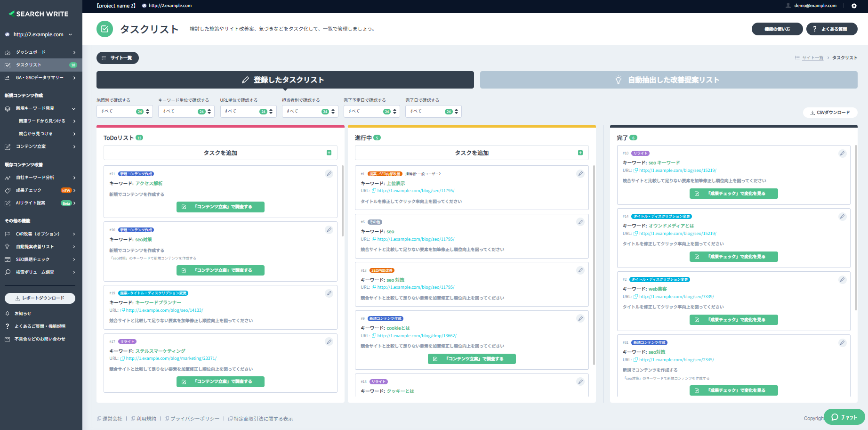Edit task #13 seo 対策 with pencil icon
This screenshot has height=430, width=868.
pyautogui.click(x=580, y=270)
